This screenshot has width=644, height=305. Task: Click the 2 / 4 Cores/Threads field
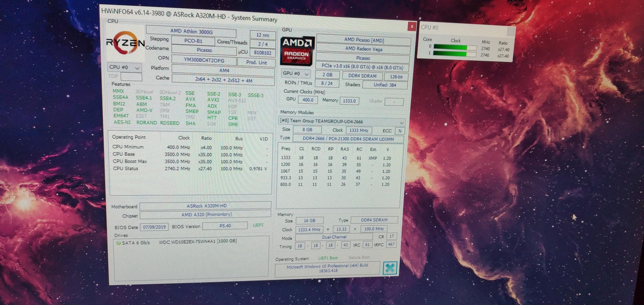[x=263, y=44]
